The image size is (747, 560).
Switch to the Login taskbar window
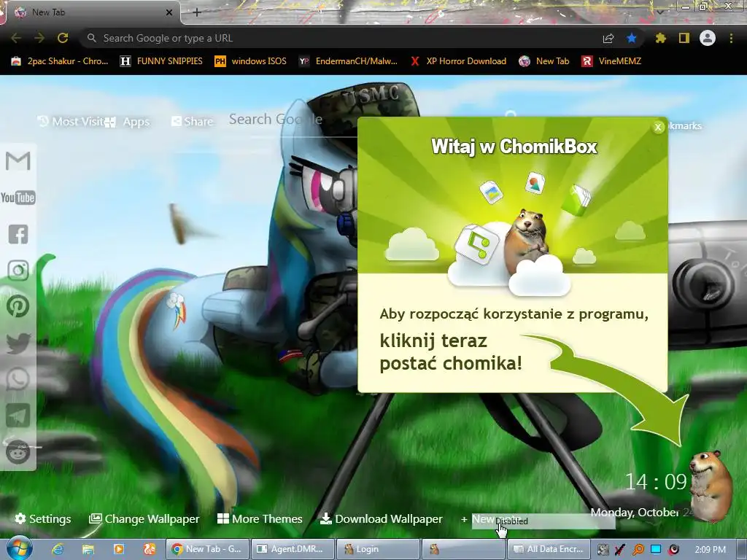tap(378, 549)
